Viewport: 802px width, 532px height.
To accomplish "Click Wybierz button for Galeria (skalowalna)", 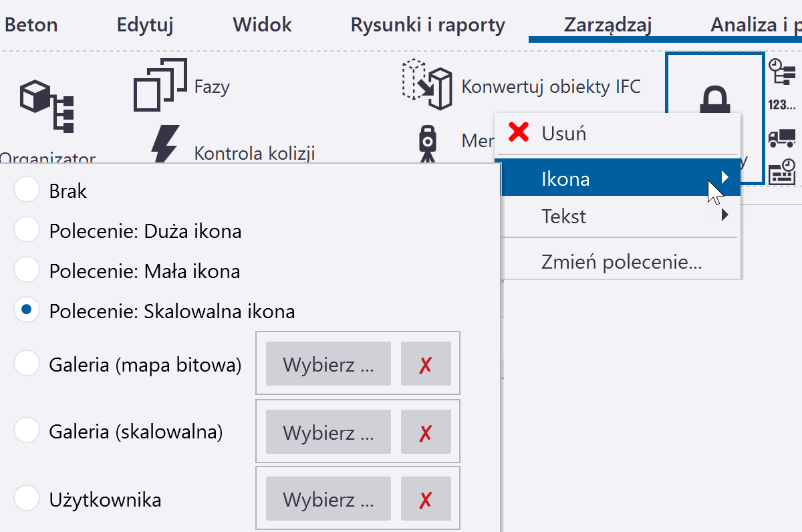I will pyautogui.click(x=328, y=432).
